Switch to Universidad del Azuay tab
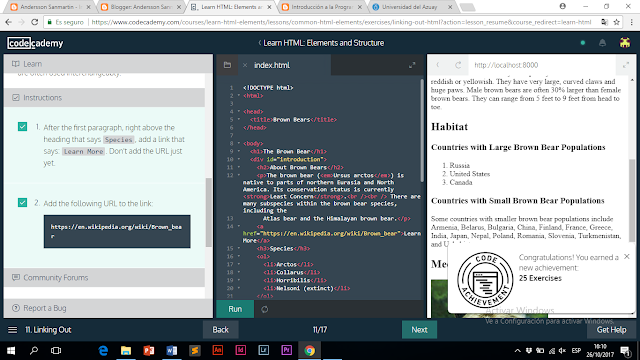 click(412, 7)
